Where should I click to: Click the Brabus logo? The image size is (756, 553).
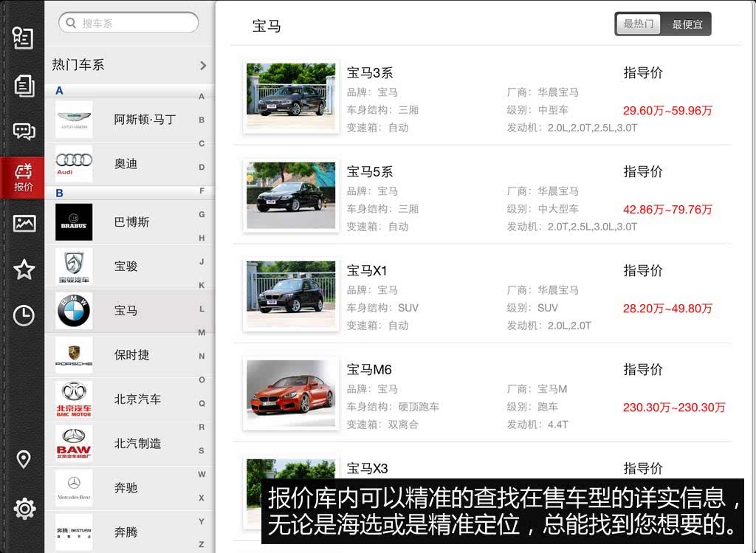[74, 221]
